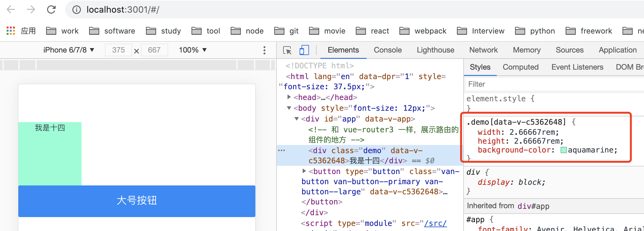The width and height of the screenshot is (644, 231).
Task: Open the tool bookmark folder
Action: pos(206,31)
